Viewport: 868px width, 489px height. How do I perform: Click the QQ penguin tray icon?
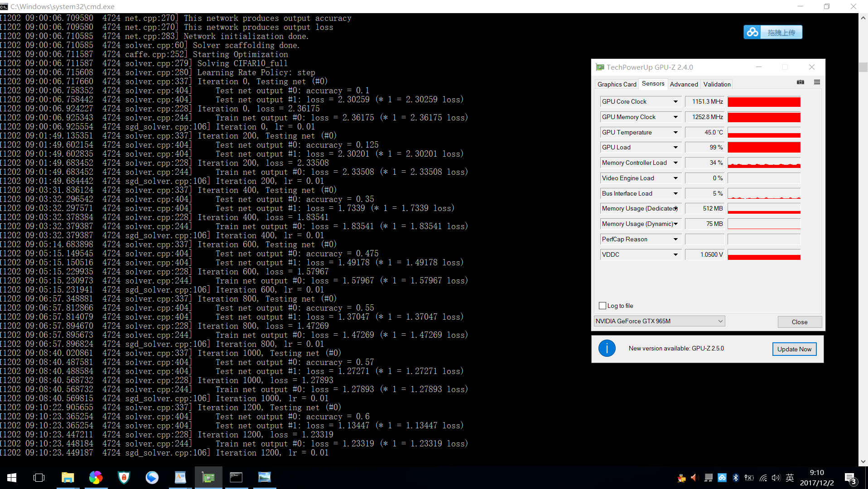681,478
